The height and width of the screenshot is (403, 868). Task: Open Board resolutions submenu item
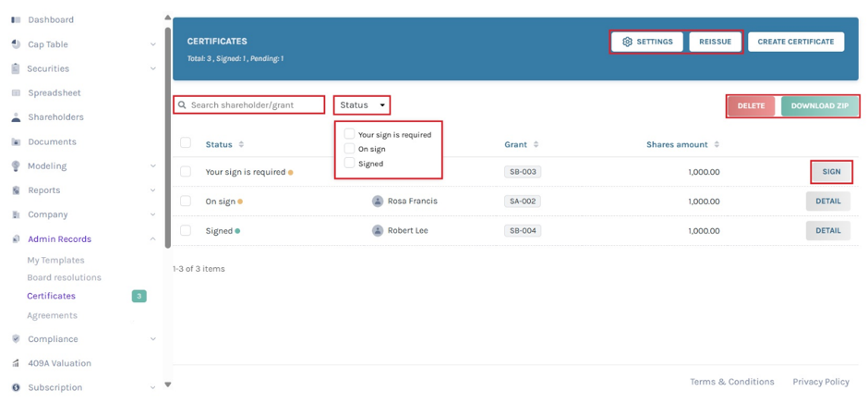pyautogui.click(x=65, y=277)
